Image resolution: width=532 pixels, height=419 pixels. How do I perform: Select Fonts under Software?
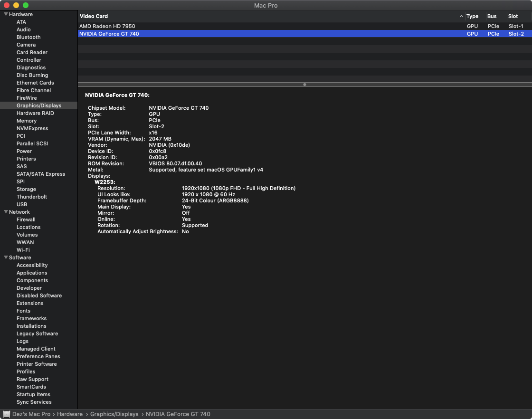[x=23, y=311]
